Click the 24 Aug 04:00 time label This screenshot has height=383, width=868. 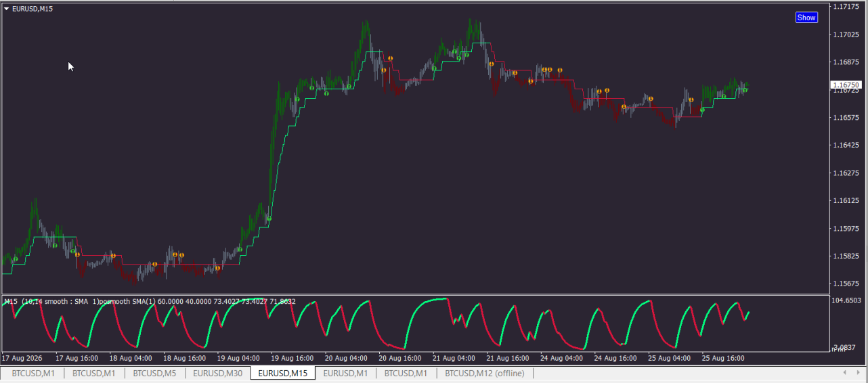(562, 358)
